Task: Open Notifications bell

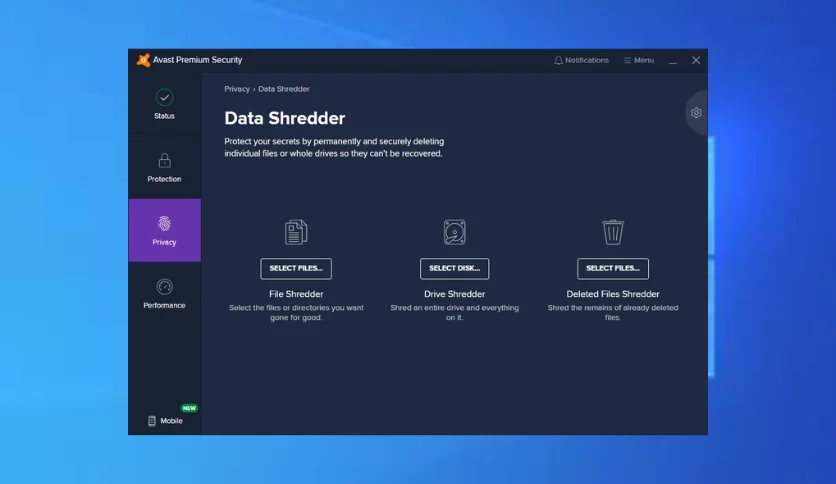Action: pos(581,60)
